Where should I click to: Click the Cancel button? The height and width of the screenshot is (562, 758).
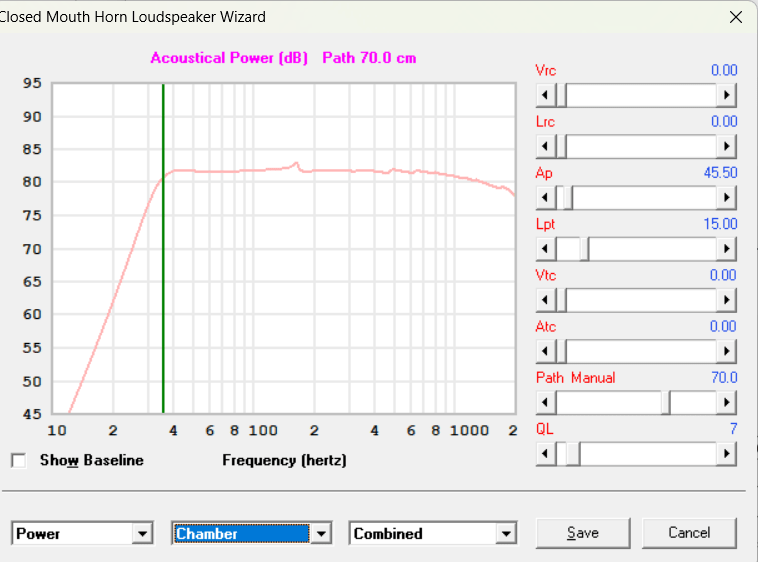(689, 533)
